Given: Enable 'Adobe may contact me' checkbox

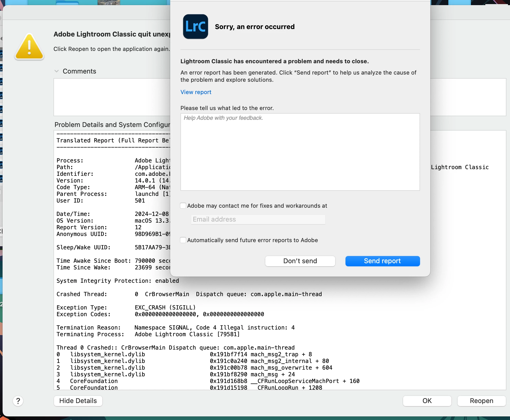Looking at the screenshot, I should point(183,206).
